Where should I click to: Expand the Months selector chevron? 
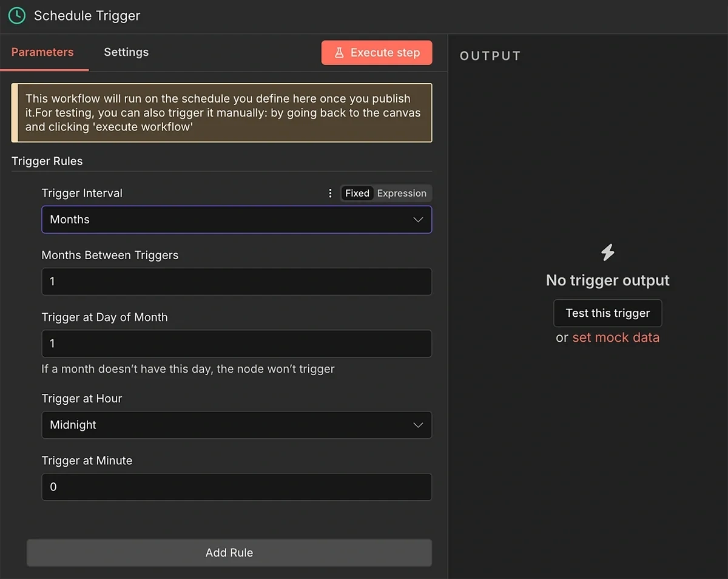[418, 220]
